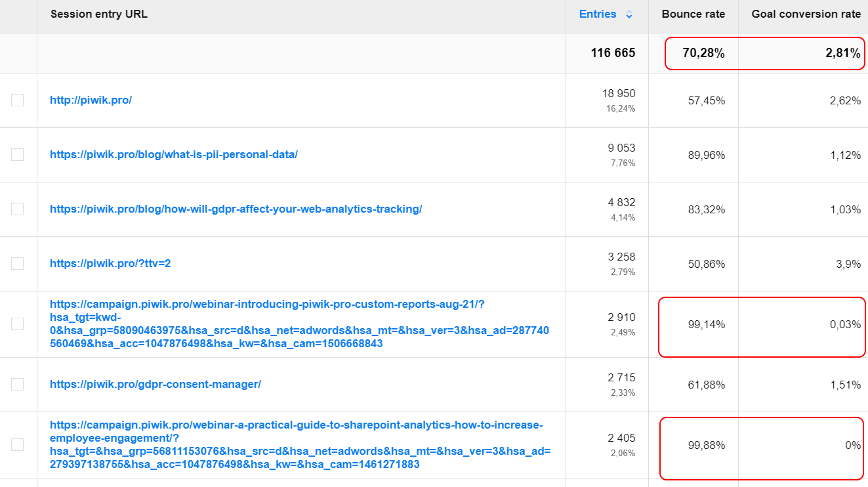Open the piwik.pro/?ttv=2 URL link

110,264
